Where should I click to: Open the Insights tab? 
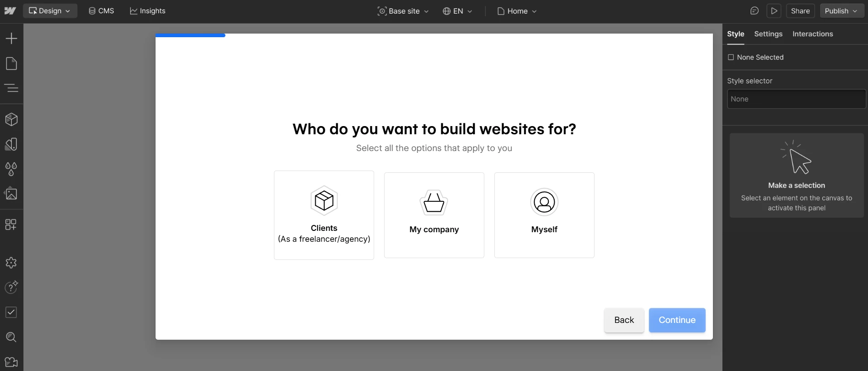(147, 11)
